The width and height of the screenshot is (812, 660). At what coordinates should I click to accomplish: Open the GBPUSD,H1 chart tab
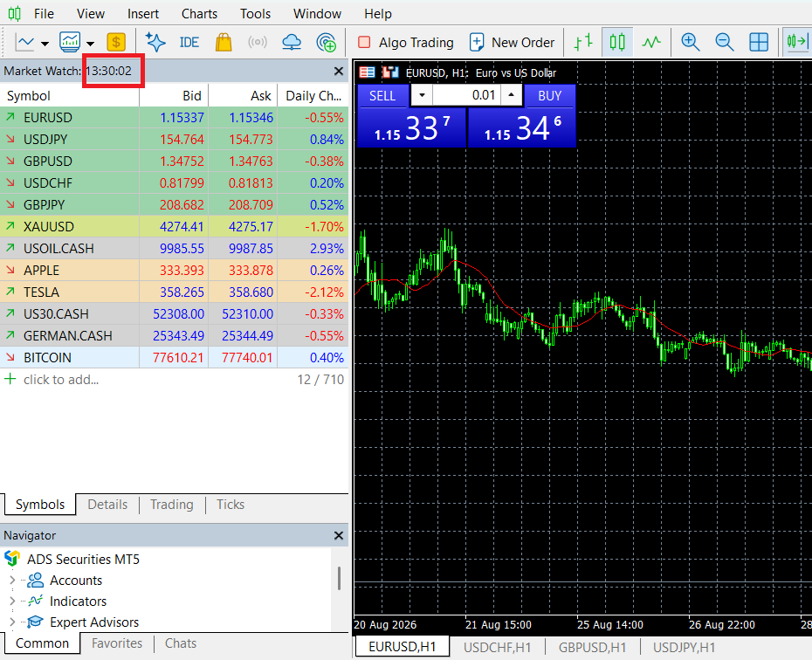click(x=593, y=648)
